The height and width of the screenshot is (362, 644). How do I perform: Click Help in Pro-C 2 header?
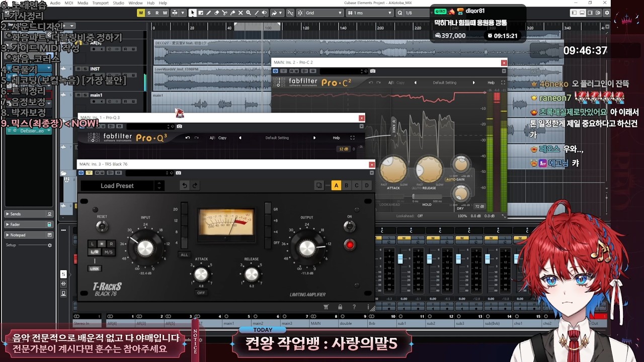pyautogui.click(x=491, y=82)
